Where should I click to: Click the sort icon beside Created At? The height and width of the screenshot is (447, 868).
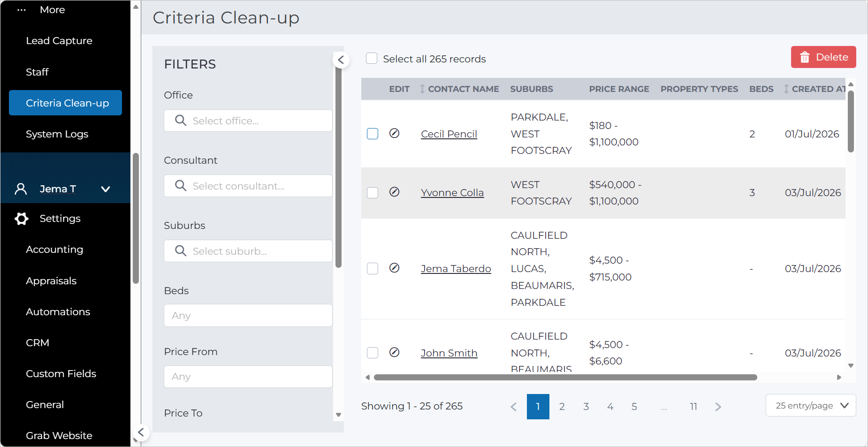pyautogui.click(x=786, y=89)
